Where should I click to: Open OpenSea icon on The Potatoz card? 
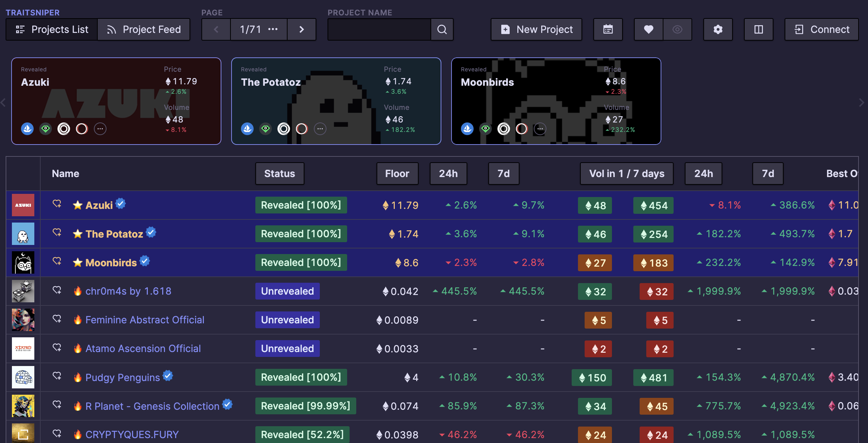[x=247, y=129]
